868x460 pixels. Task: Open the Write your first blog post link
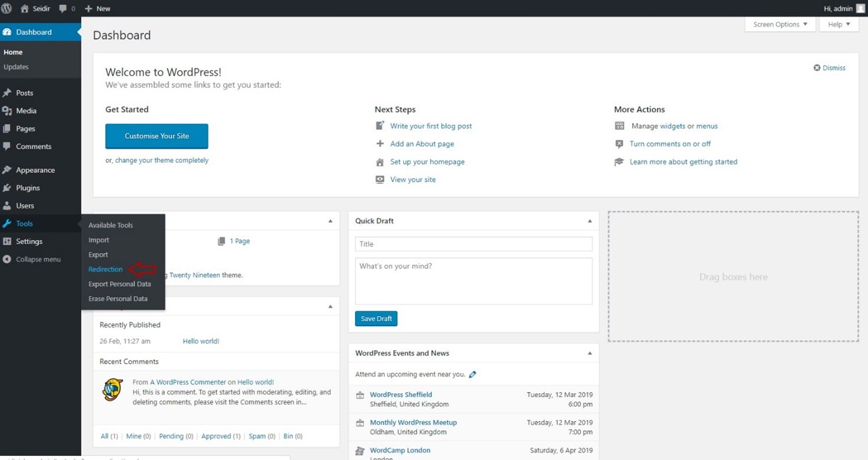coord(430,126)
